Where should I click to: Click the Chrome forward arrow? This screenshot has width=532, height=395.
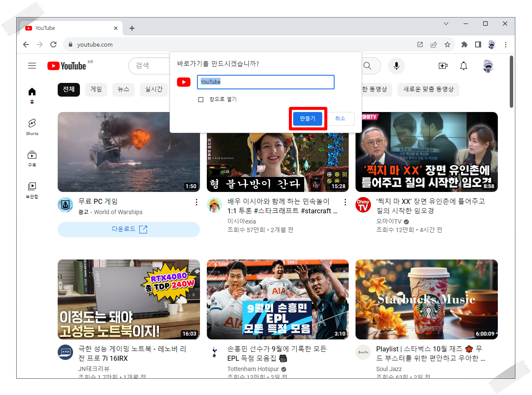40,44
